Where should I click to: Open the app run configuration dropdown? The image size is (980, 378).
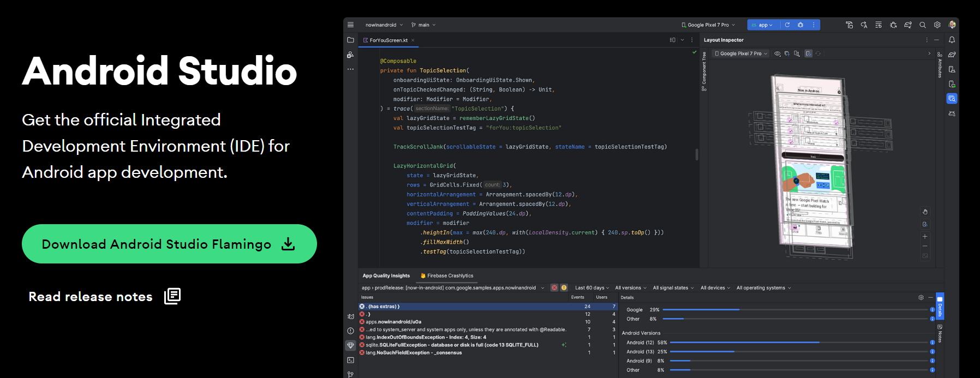tap(762, 25)
